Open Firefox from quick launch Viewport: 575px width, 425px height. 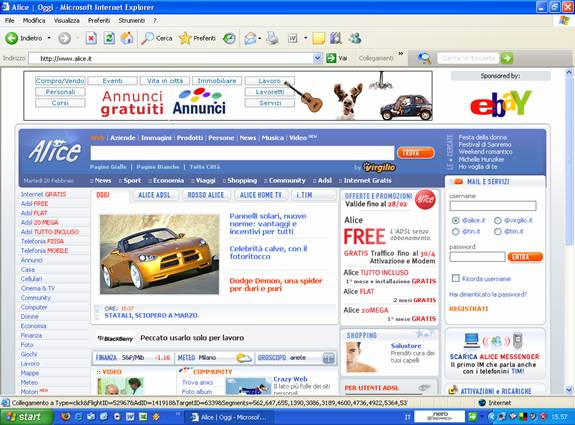pos(66,417)
